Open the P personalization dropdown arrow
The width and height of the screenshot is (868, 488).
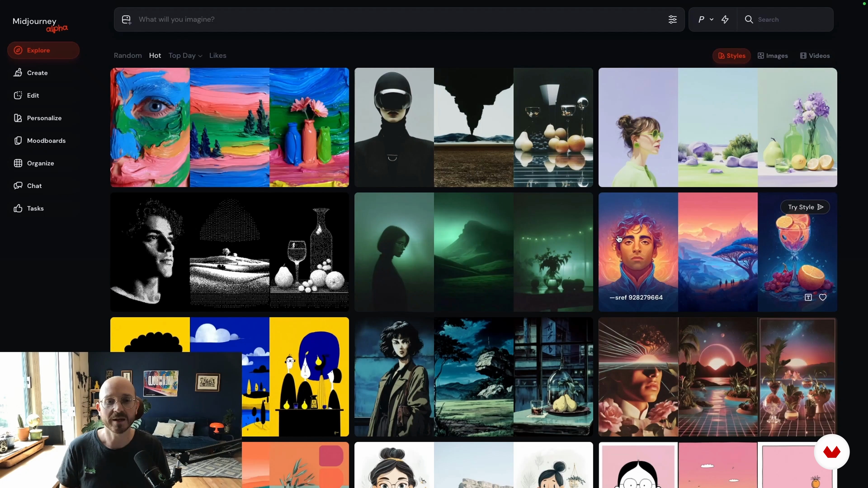pyautogui.click(x=711, y=19)
